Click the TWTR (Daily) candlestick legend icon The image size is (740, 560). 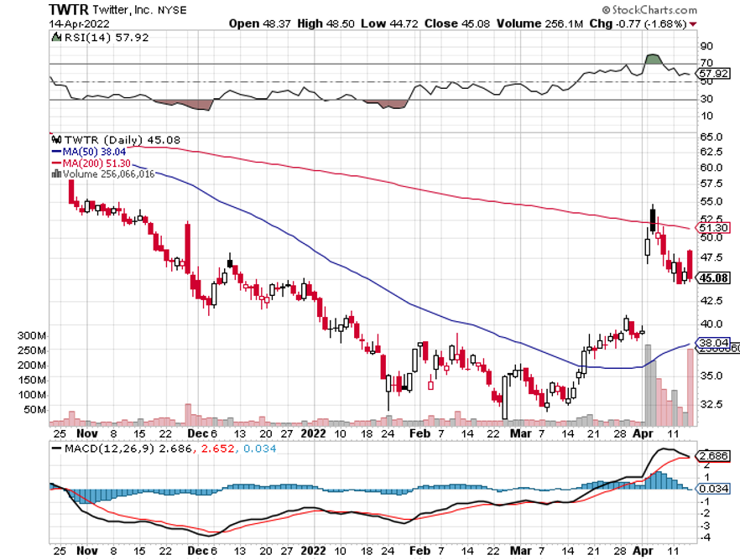(55, 139)
